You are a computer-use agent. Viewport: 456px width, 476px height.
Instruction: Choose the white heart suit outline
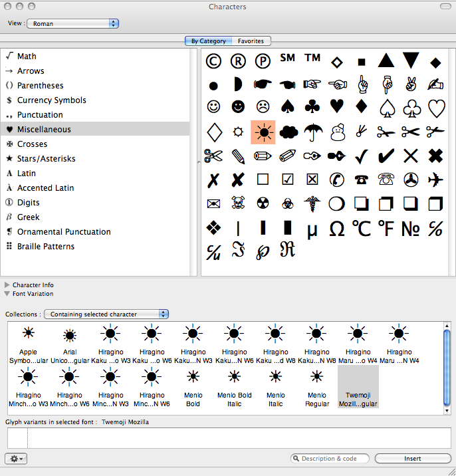coord(436,108)
